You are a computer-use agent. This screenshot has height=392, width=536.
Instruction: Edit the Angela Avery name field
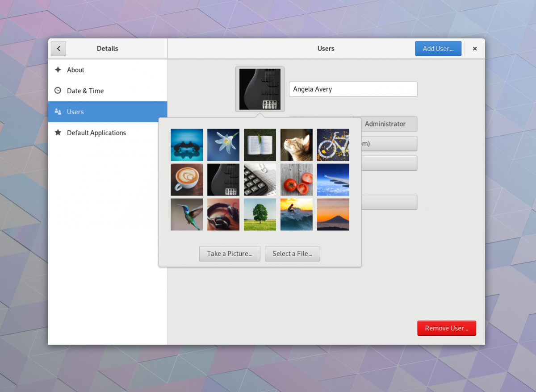coord(353,89)
